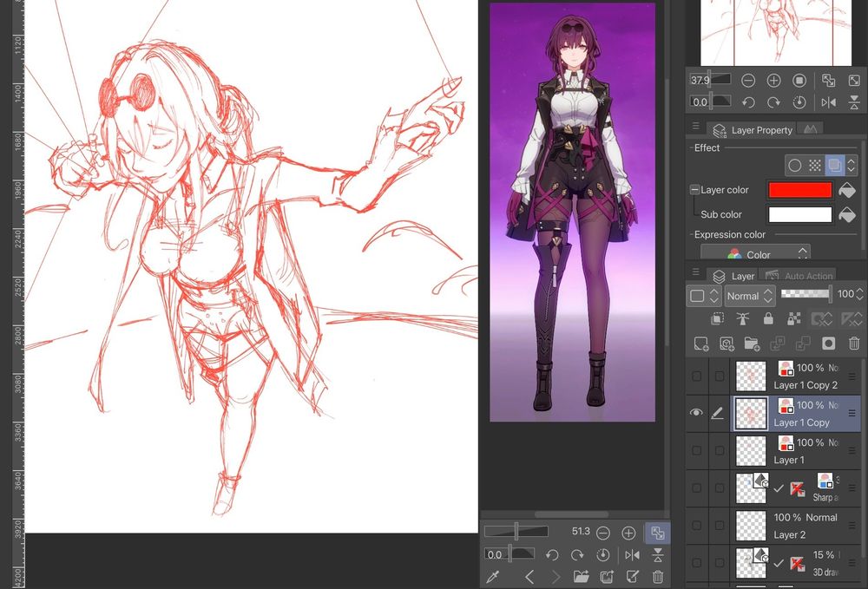The width and height of the screenshot is (868, 589).
Task: Click Navigator's fit to navigator icon
Action: (x=829, y=81)
